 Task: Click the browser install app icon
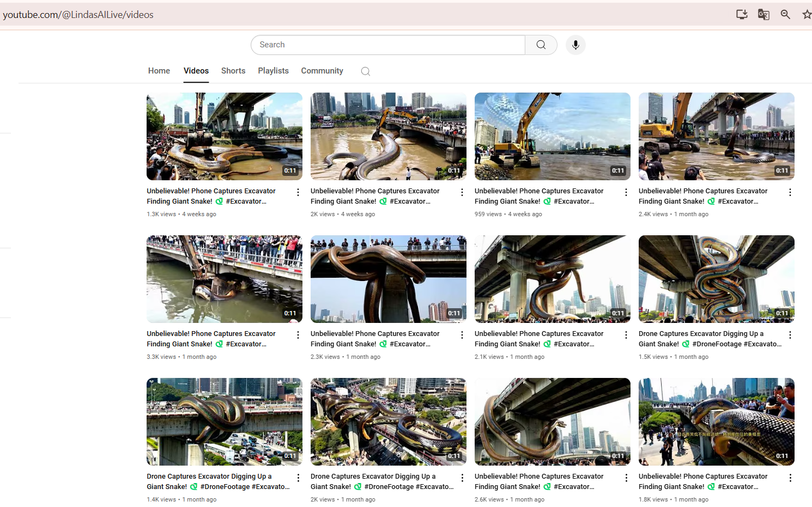tap(742, 15)
